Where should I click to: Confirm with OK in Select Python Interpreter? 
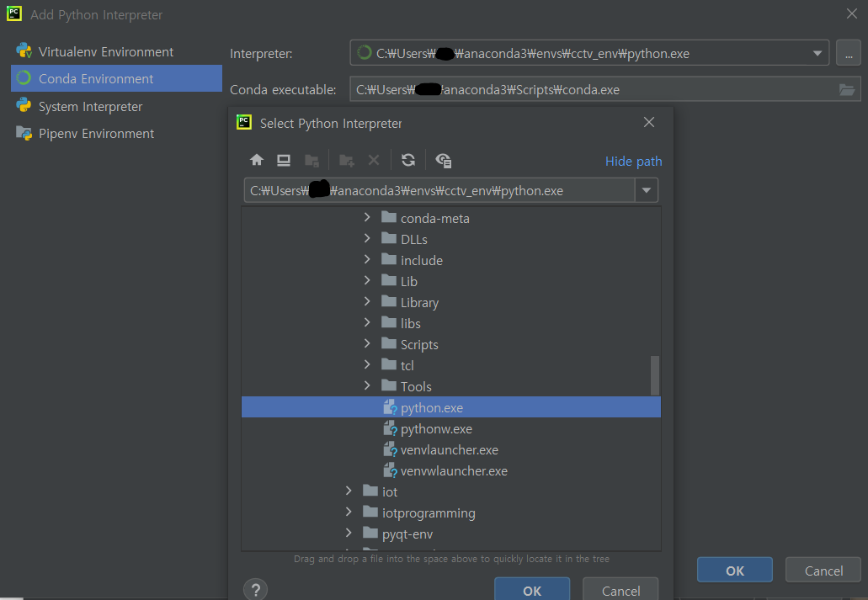pos(532,590)
